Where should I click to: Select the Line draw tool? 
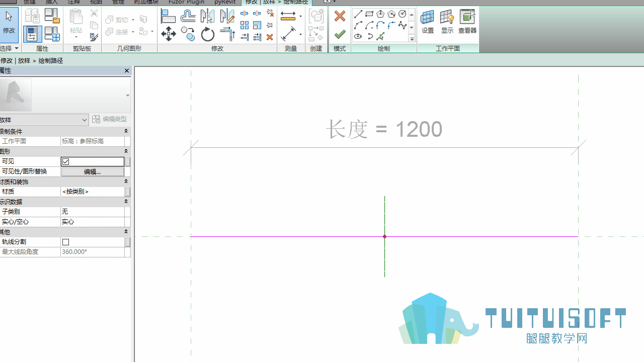pos(358,14)
